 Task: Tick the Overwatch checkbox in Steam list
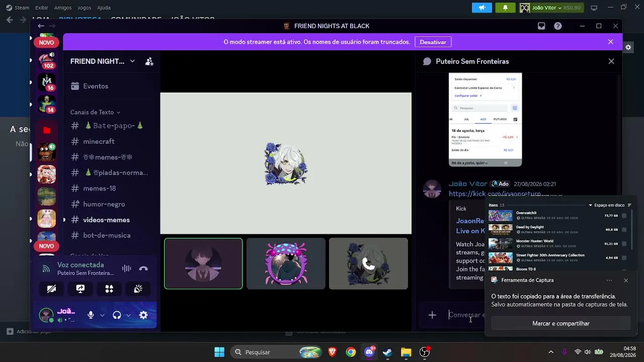(624, 216)
